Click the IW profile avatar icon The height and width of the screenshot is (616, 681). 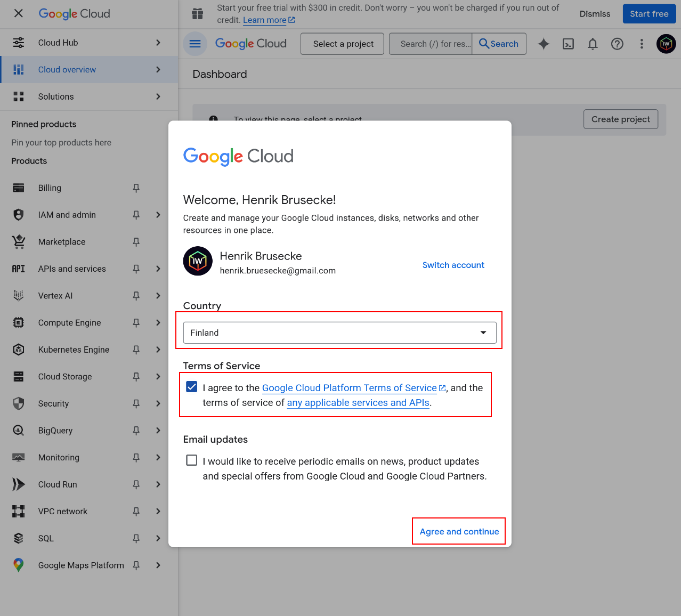[666, 44]
